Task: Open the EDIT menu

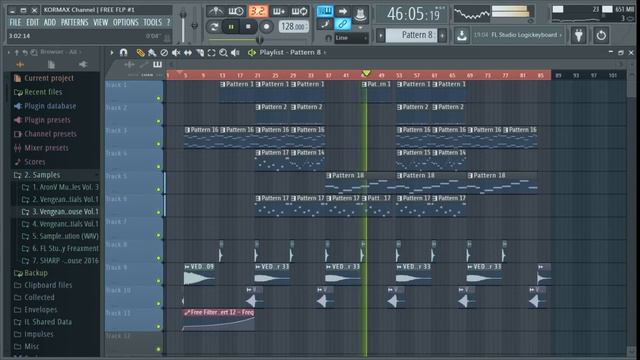Action: (x=32, y=22)
